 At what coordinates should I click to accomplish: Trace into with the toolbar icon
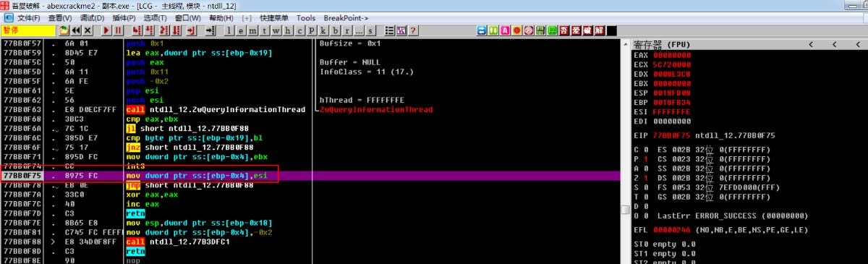tap(164, 30)
